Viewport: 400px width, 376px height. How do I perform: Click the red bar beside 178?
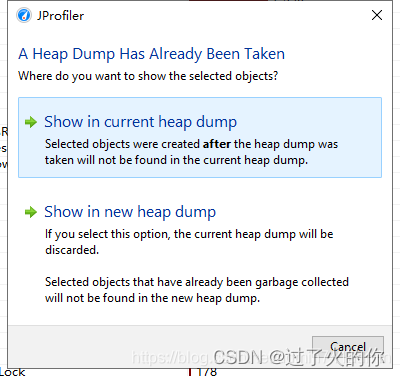(x=190, y=372)
